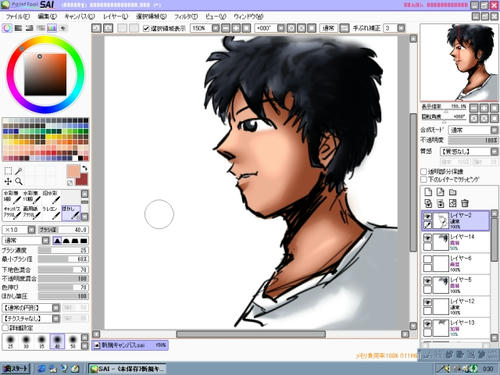Screen dimensions: 500x375
Task: Enable 下のレイヤーでクリッピング checkbox
Action: [x=424, y=179]
